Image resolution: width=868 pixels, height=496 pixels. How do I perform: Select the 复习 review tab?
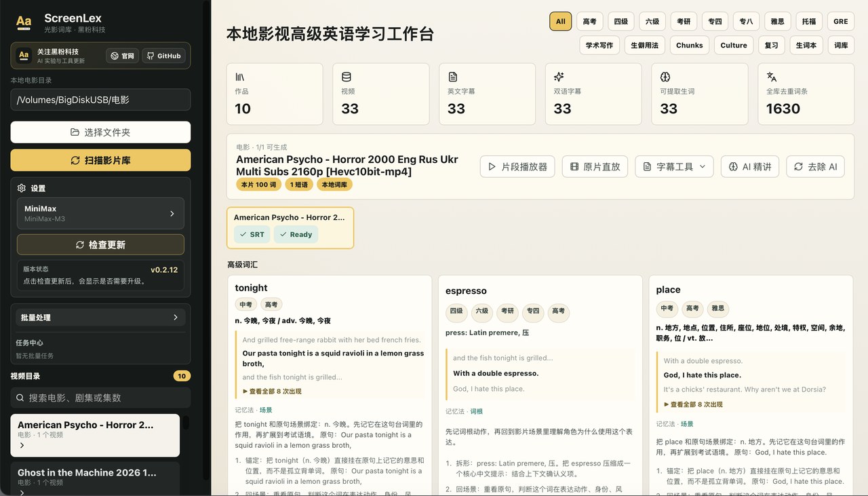pyautogui.click(x=772, y=45)
